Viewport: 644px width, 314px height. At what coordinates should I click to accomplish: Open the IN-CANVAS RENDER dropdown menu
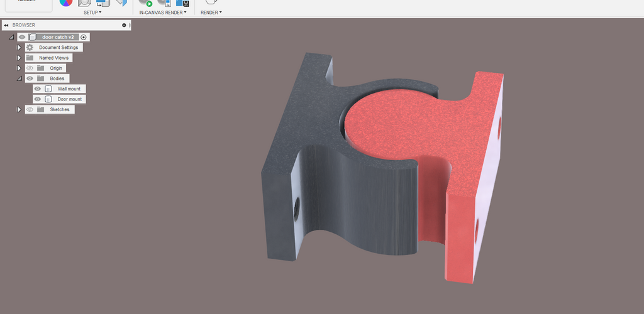[x=163, y=13]
